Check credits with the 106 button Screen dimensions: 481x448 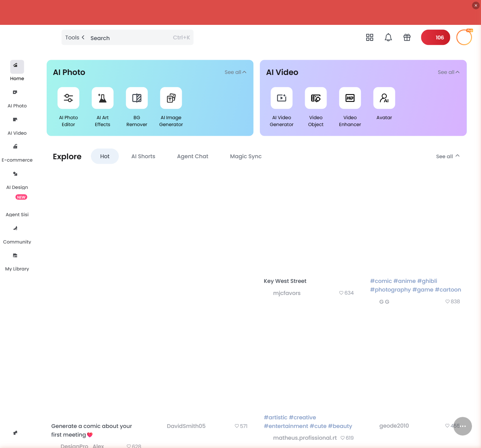(435, 37)
